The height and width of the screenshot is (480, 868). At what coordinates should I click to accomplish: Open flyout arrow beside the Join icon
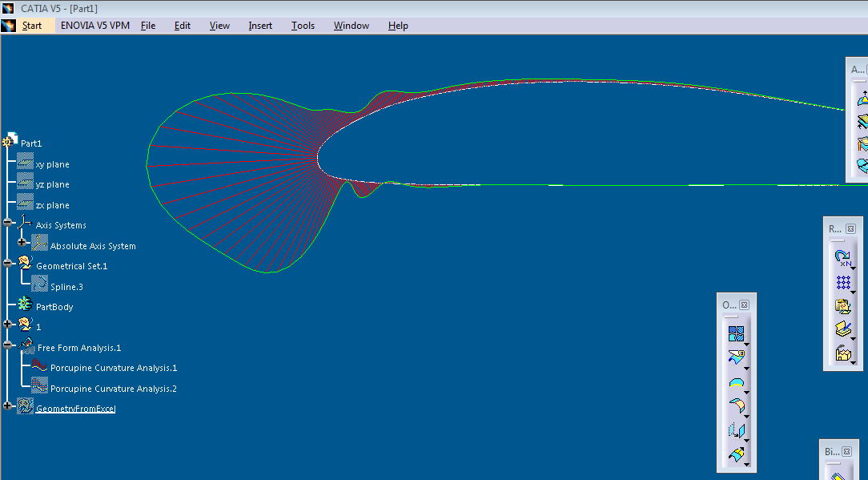746,343
